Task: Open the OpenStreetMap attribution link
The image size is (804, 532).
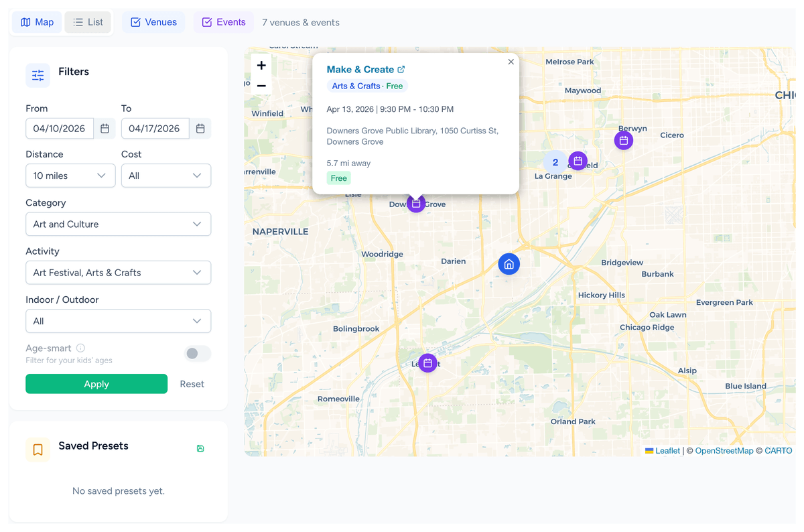Action: click(724, 451)
